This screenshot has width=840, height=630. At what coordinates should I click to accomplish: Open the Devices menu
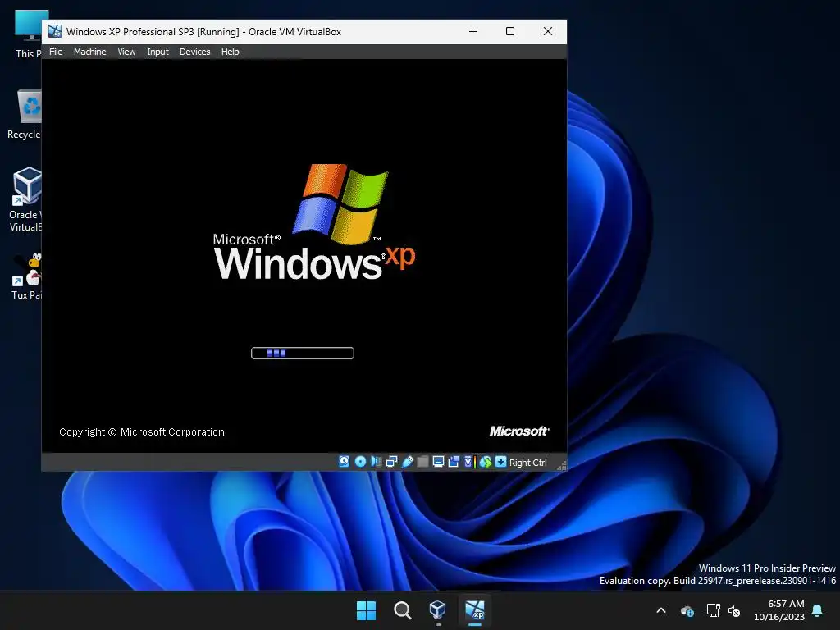click(194, 52)
